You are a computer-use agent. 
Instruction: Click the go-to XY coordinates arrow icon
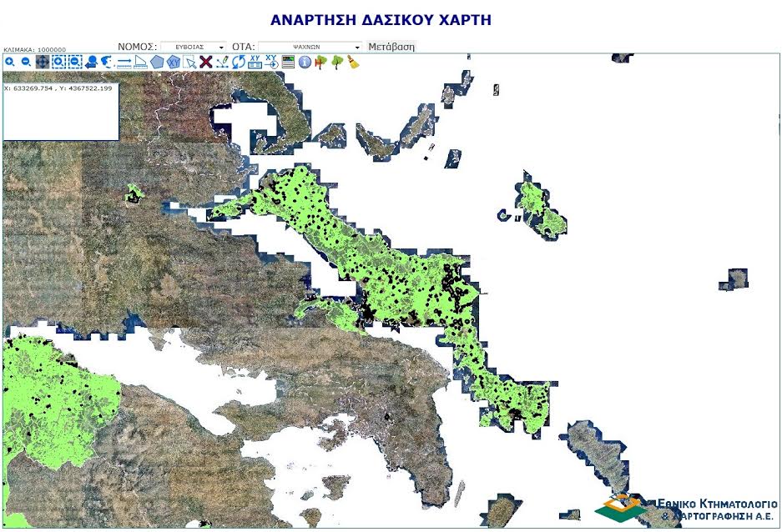pos(270,60)
